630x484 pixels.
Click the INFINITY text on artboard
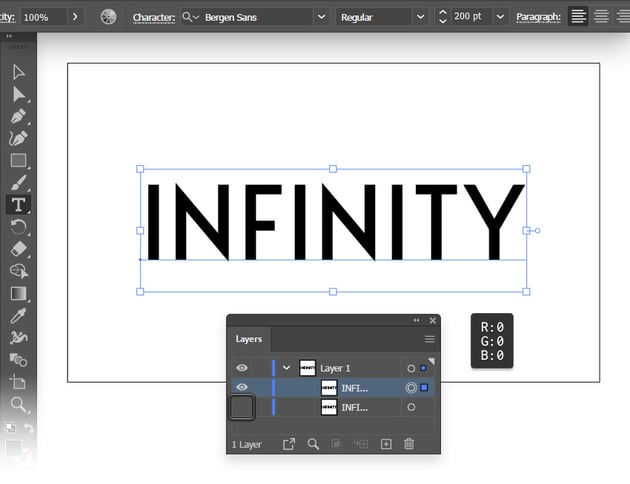(x=335, y=222)
